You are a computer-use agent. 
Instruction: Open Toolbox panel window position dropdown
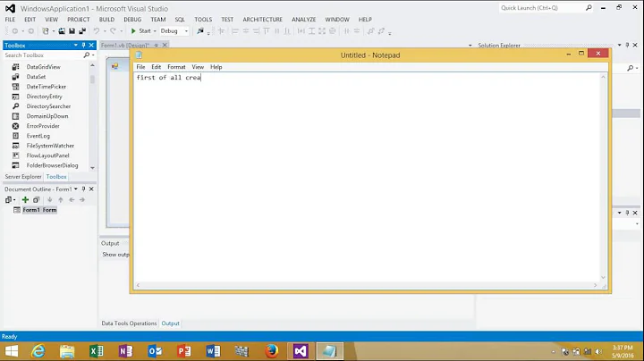click(75, 45)
